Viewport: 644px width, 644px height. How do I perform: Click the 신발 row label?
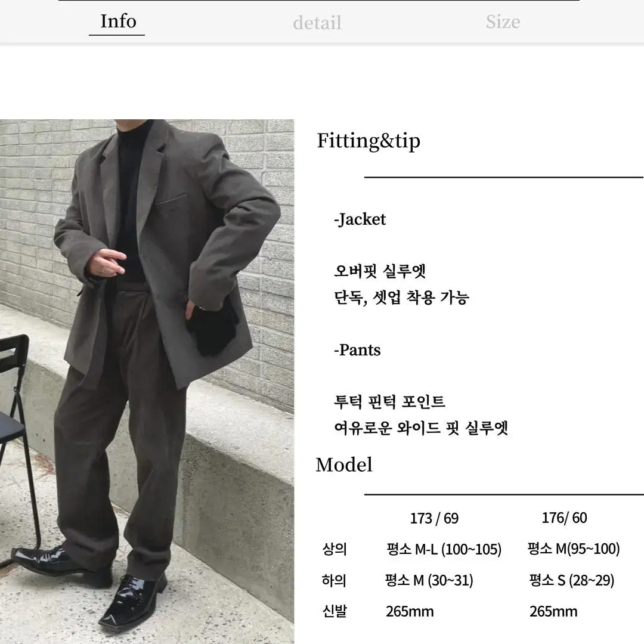[335, 611]
